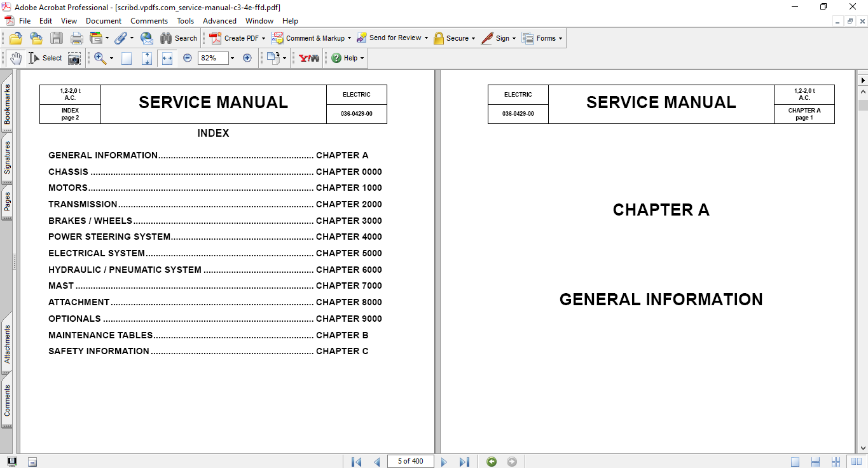Set view to Actual Size page icon
The height and width of the screenshot is (468, 868).
127,58
